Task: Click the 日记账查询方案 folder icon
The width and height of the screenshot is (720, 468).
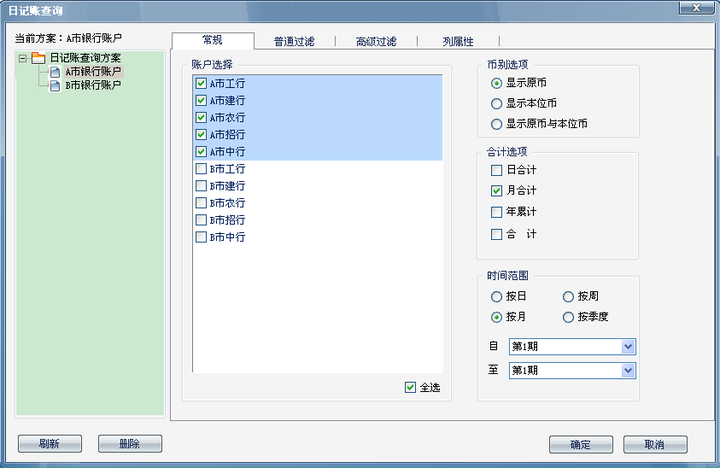Action: pos(38,58)
